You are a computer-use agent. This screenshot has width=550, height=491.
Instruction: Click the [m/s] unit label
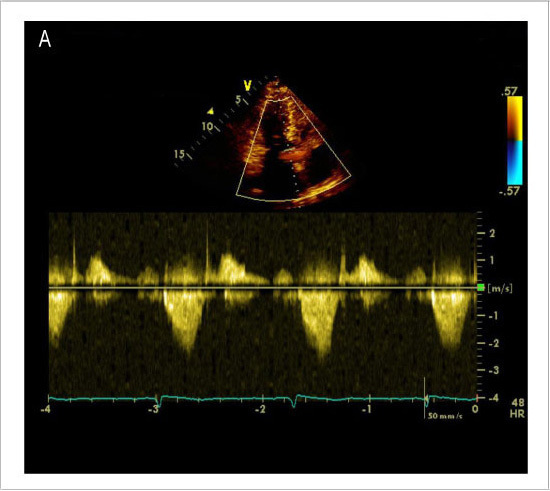tap(500, 289)
